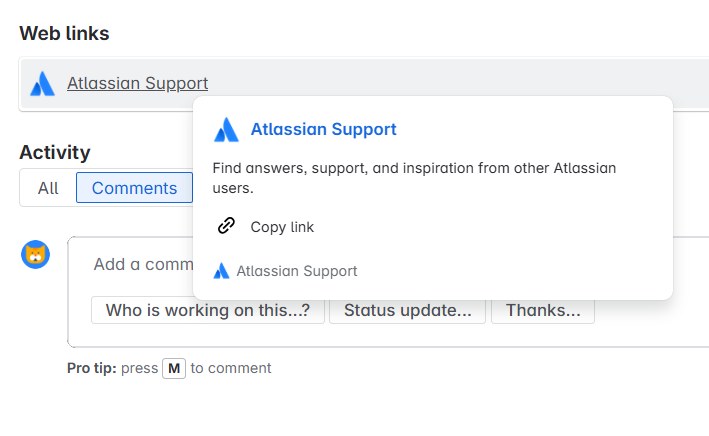The image size is (709, 436).
Task: Click the Atlassian logo in popup header
Action: tap(226, 130)
